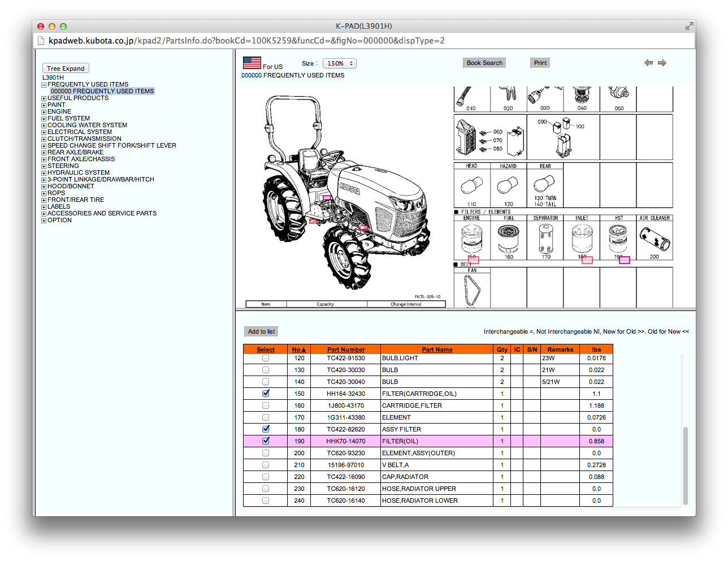Check the box for 160 CARTRIDGE,FILTER
Image resolution: width=728 pixels, height=561 pixels.
[x=266, y=405]
